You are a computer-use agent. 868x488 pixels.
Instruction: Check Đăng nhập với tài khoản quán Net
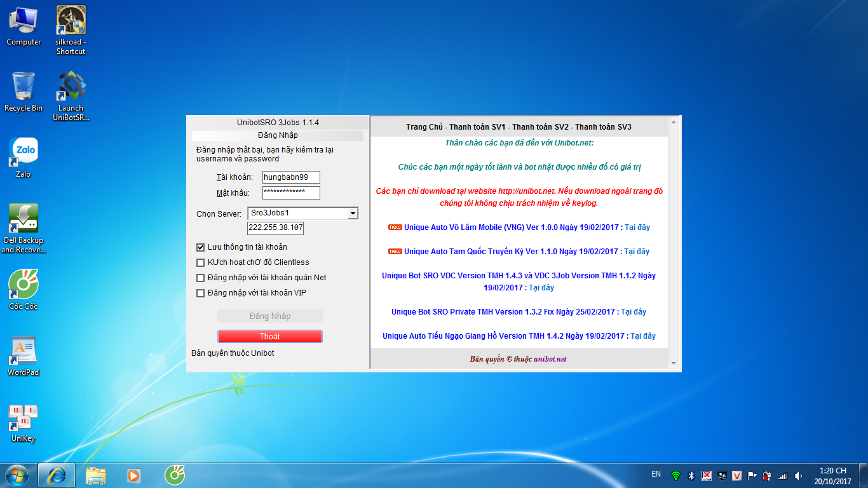[x=201, y=278]
